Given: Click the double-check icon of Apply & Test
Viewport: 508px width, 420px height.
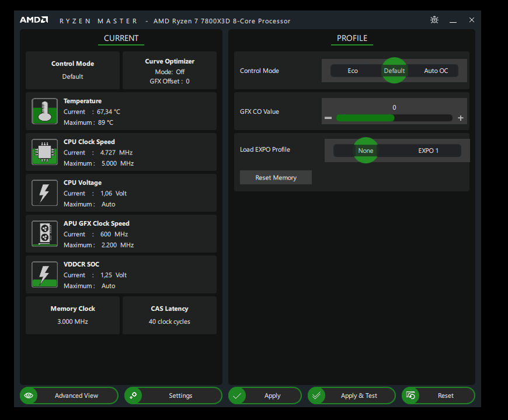Looking at the screenshot, I should [316, 395].
